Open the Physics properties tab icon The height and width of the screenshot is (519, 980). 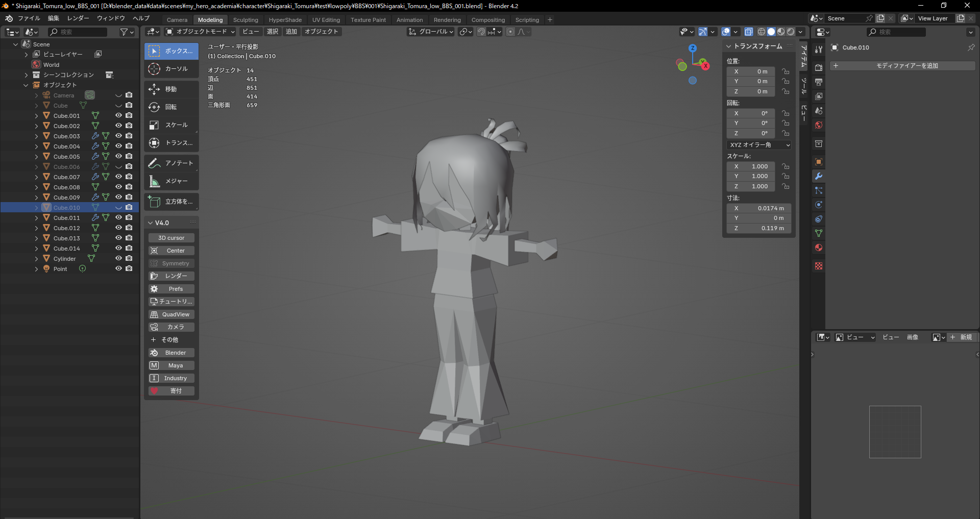coord(819,205)
